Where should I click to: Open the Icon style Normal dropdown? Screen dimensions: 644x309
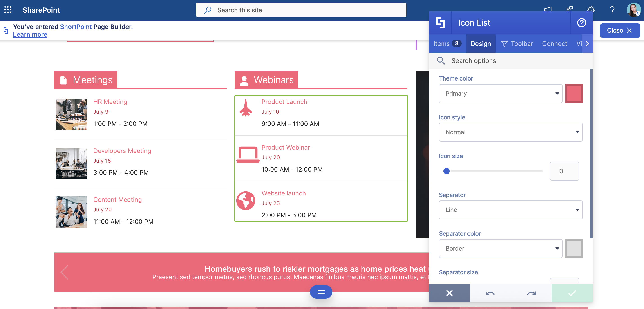510,132
